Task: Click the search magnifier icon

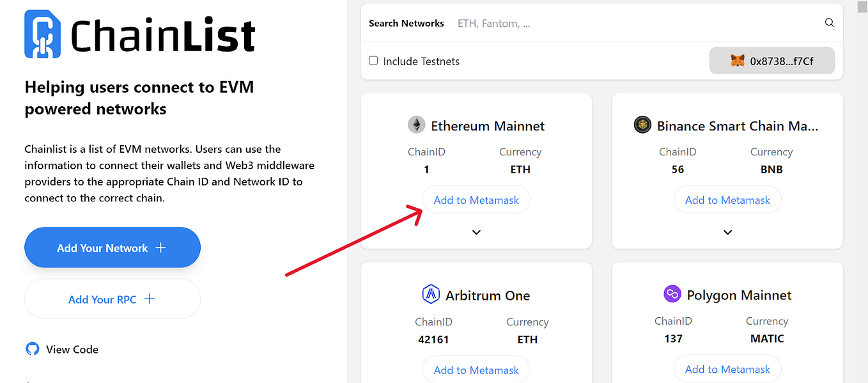Action: tap(829, 23)
